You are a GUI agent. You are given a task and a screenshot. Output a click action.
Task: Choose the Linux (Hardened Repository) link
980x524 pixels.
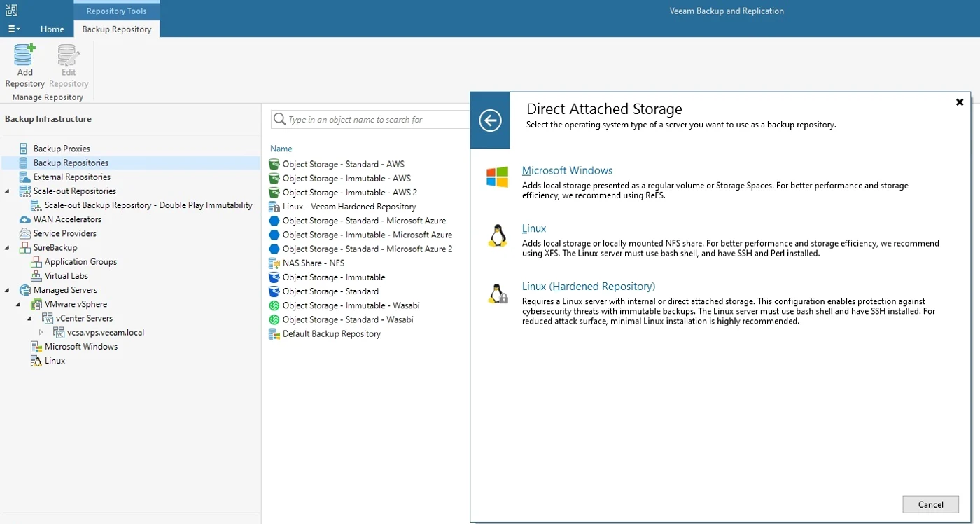coord(589,286)
